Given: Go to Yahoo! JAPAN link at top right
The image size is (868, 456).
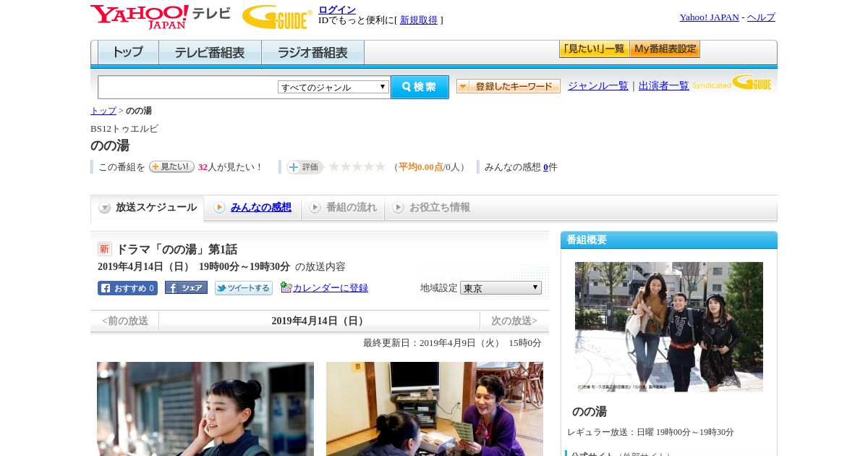Looking at the screenshot, I should point(709,17).
